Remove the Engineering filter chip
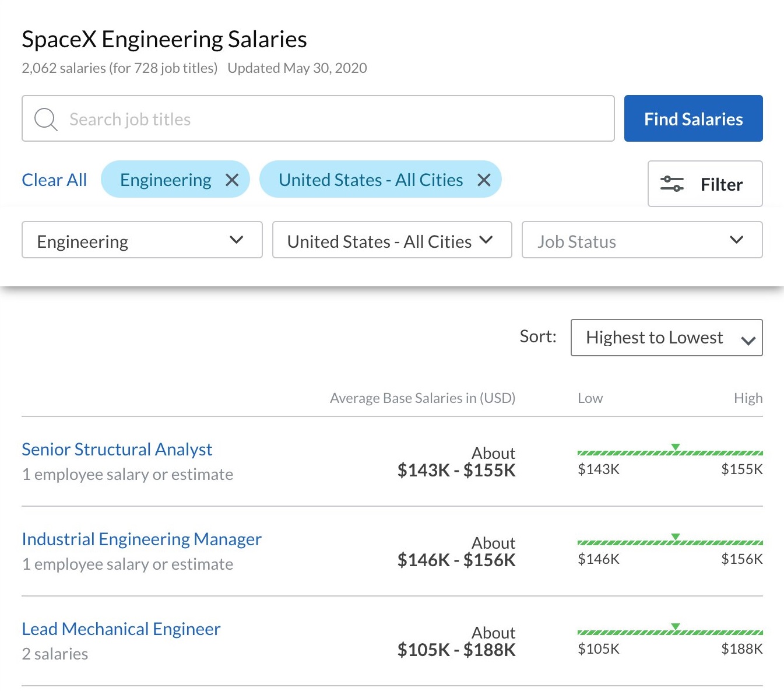This screenshot has height=691, width=784. coord(232,180)
